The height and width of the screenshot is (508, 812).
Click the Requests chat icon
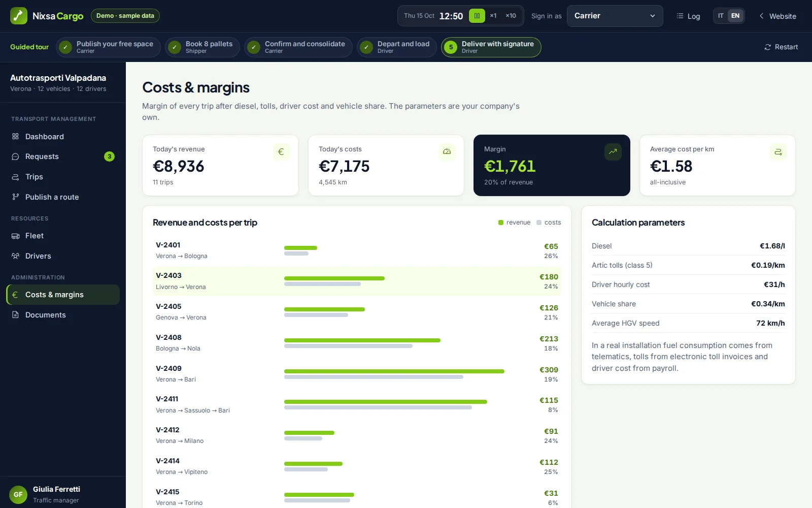[x=15, y=156]
